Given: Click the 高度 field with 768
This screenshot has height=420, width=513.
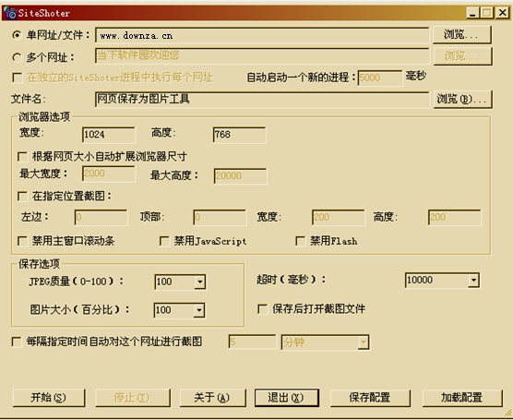Looking at the screenshot, I should (240, 135).
